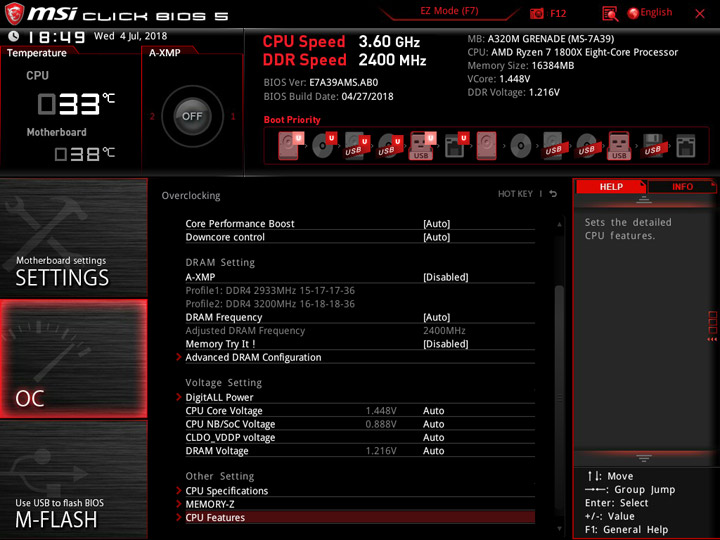Select the legacy USB hard disk boot icon
The width and height of the screenshot is (720, 540).
tap(554, 146)
